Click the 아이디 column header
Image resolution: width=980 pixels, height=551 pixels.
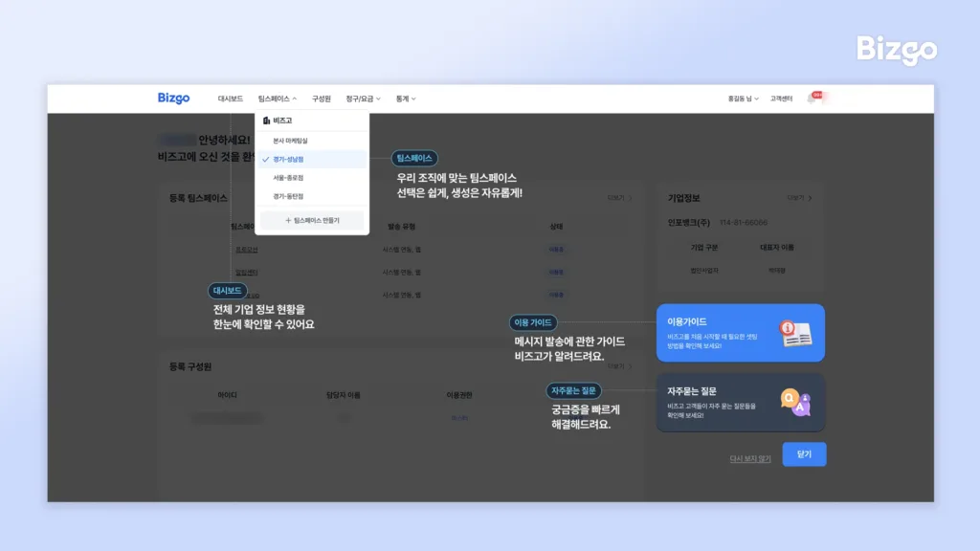pos(227,395)
